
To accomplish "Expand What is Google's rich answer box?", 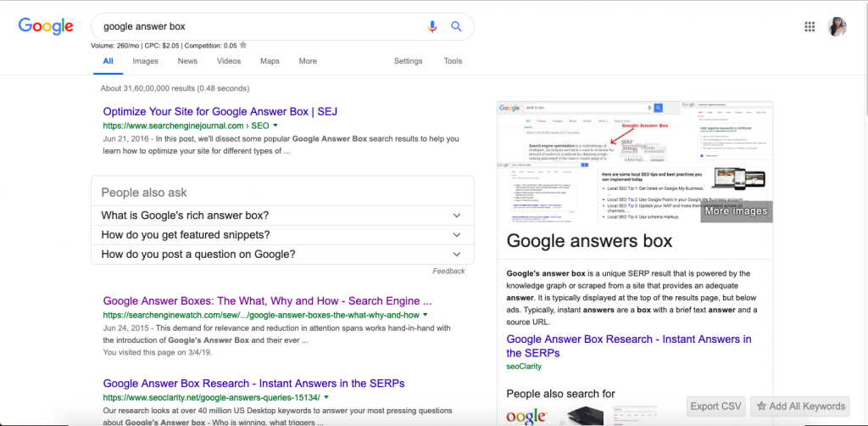I will point(282,216).
